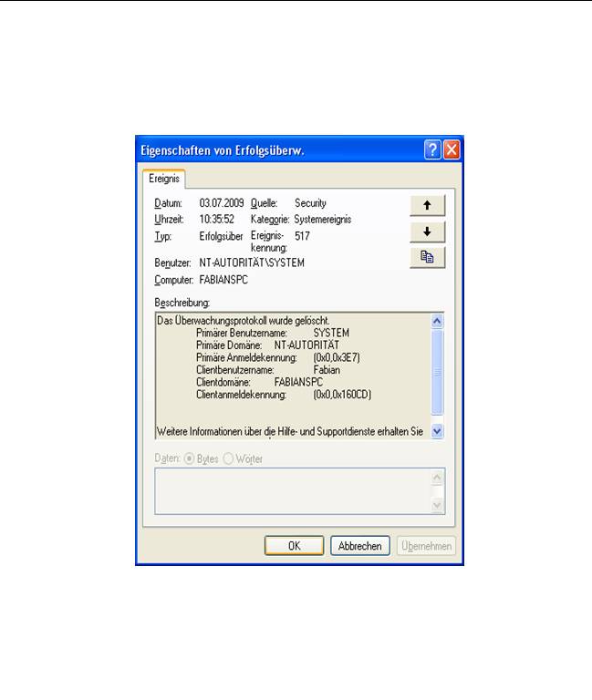592x700 pixels.
Task: Click description scrollbar down arrow
Action: click(x=437, y=431)
